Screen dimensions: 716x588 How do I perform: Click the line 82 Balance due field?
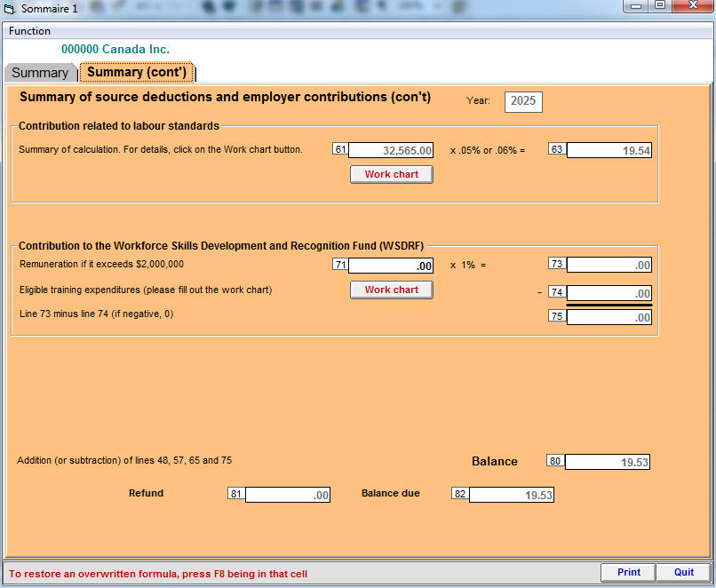(x=511, y=496)
